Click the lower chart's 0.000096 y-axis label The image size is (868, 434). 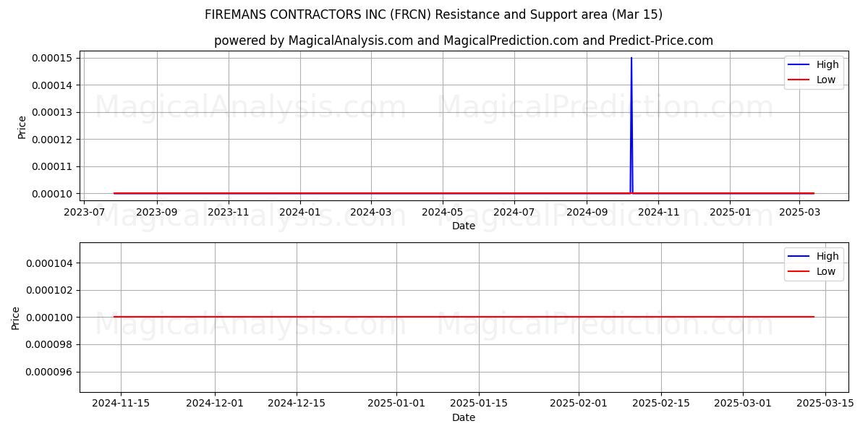(50, 372)
